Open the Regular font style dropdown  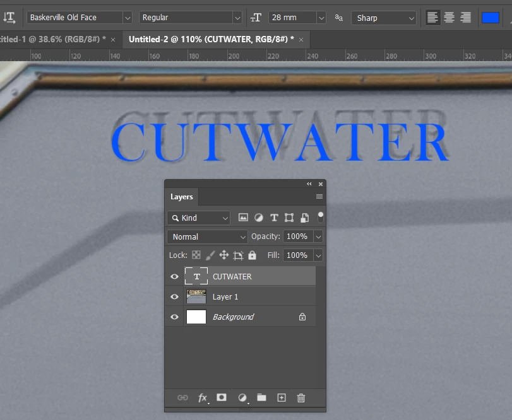point(237,18)
